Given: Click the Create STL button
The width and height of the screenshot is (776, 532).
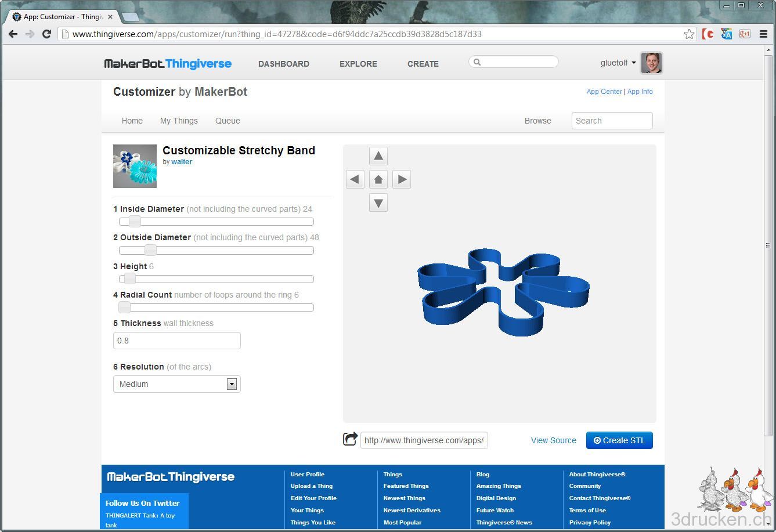Looking at the screenshot, I should (619, 440).
